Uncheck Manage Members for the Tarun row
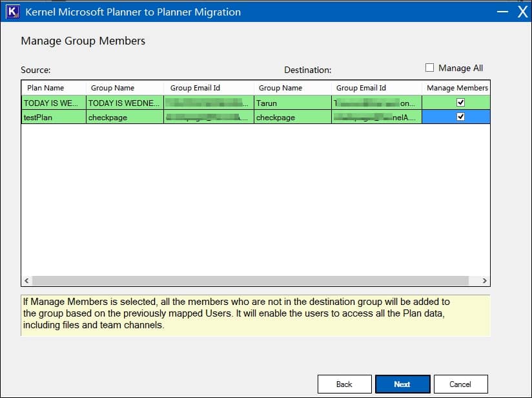This screenshot has height=398, width=532. click(x=460, y=102)
